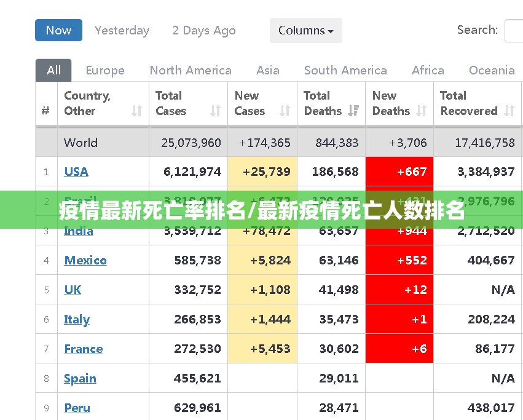Image resolution: width=523 pixels, height=420 pixels.
Task: Filter by North America tab
Action: tap(191, 70)
